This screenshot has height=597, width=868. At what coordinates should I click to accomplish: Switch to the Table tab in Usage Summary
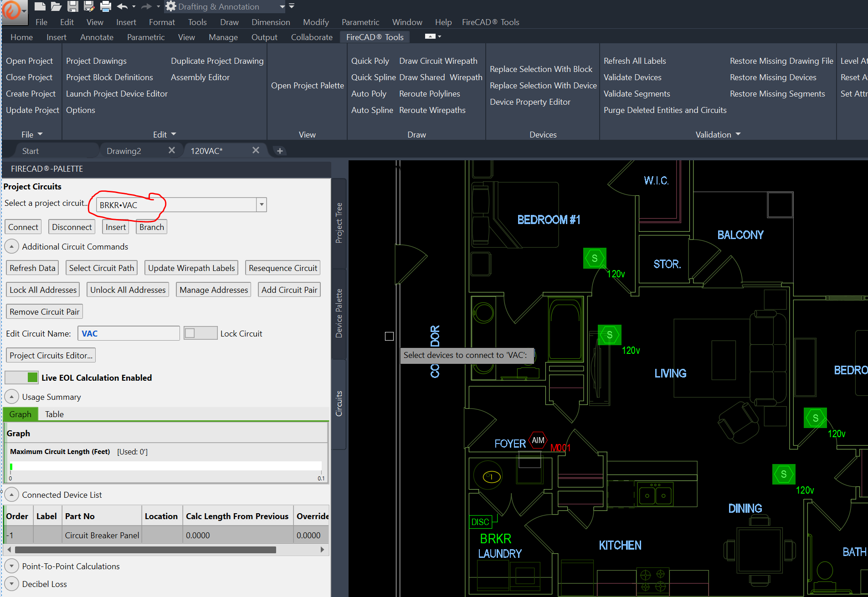(x=54, y=414)
